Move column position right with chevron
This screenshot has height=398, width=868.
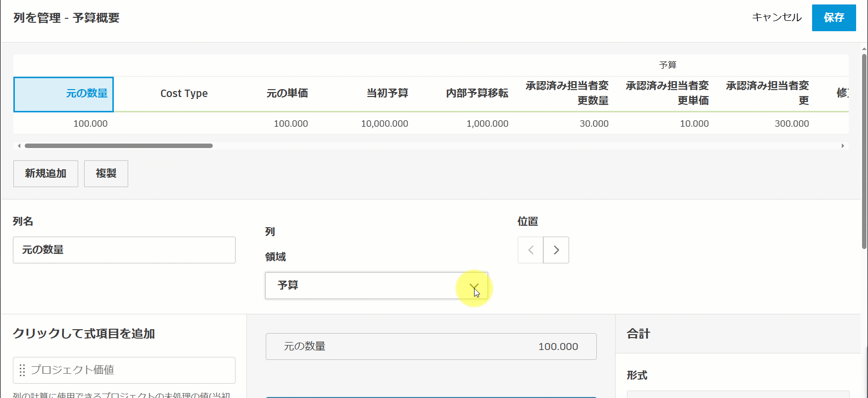tap(556, 250)
